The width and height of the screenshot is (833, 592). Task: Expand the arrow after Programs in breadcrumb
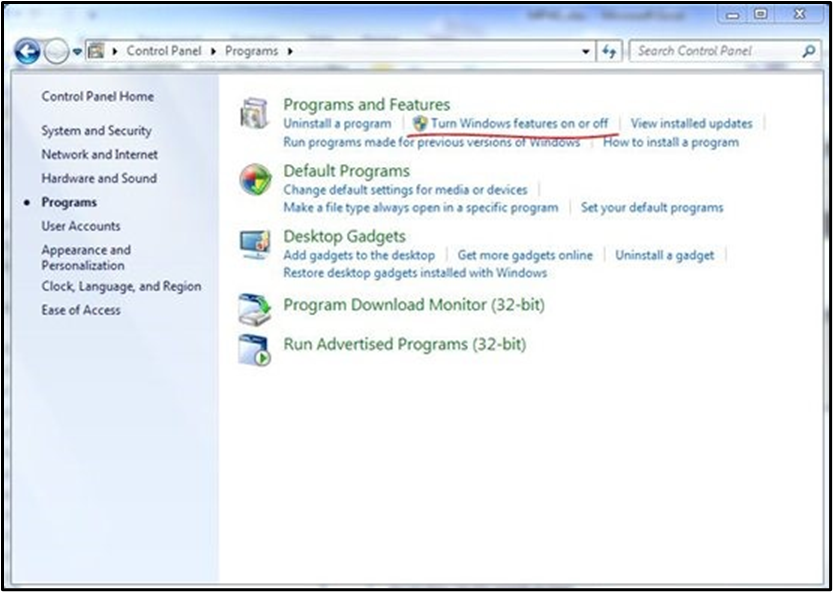(291, 51)
